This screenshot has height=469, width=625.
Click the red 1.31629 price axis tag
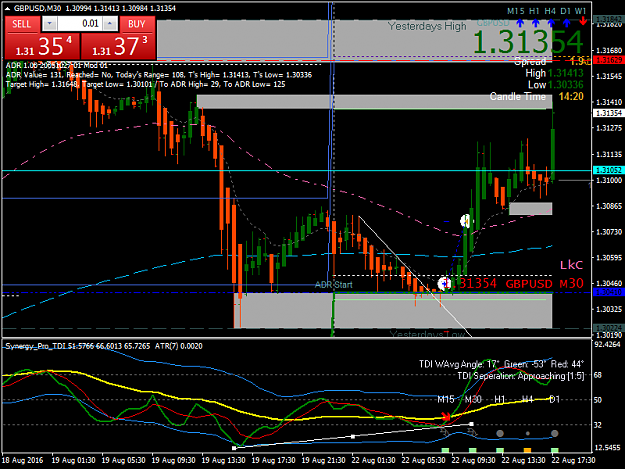(x=608, y=60)
